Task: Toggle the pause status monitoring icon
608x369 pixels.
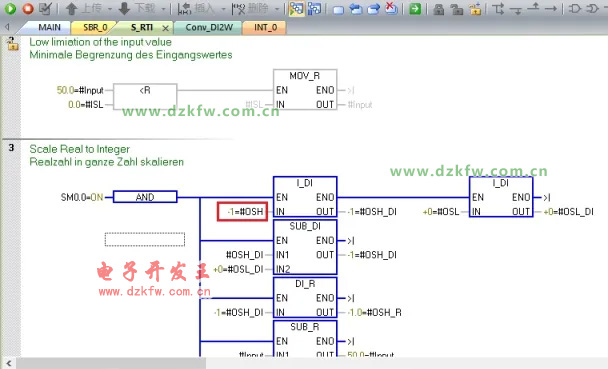Action: pyautogui.click(x=314, y=9)
